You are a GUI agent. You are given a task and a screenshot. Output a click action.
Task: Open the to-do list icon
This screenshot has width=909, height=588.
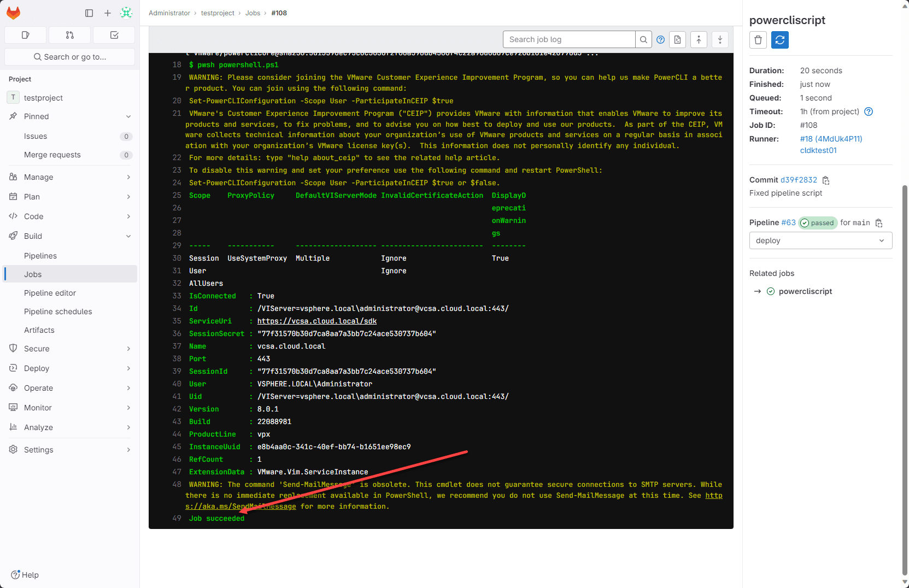point(114,34)
